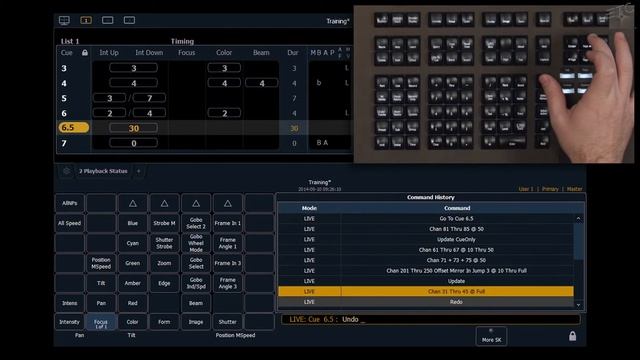
Task: Click the All Speed button
Action: [x=70, y=223]
